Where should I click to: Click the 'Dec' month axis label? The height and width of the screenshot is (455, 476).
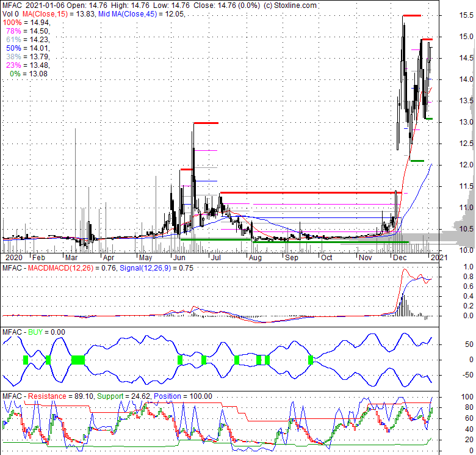[400, 258]
